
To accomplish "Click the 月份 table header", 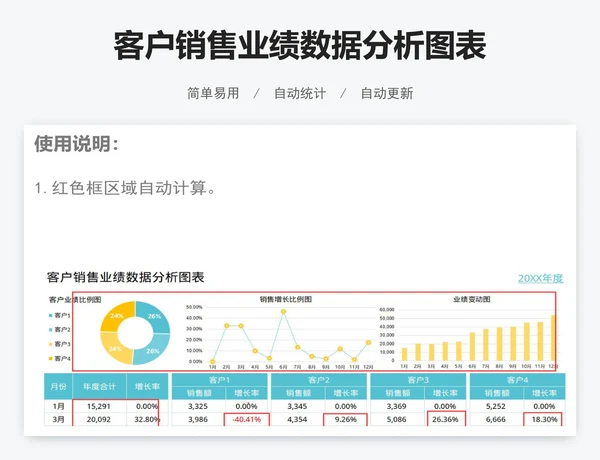I will coord(58,387).
